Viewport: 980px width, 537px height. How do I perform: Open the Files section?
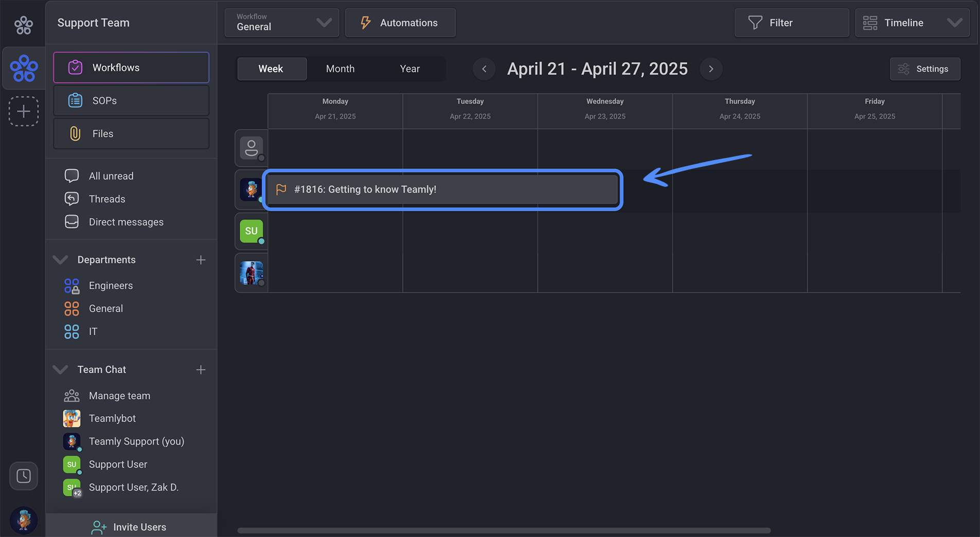[131, 133]
